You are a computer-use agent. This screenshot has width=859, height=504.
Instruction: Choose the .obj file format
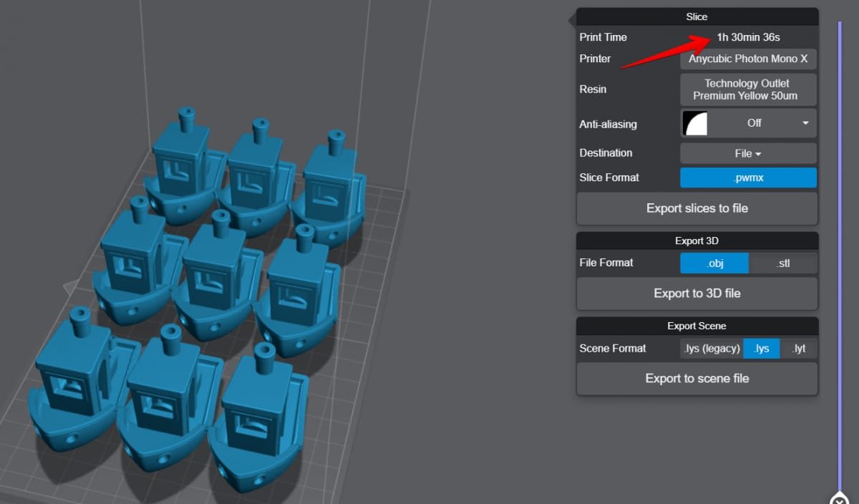pos(714,263)
